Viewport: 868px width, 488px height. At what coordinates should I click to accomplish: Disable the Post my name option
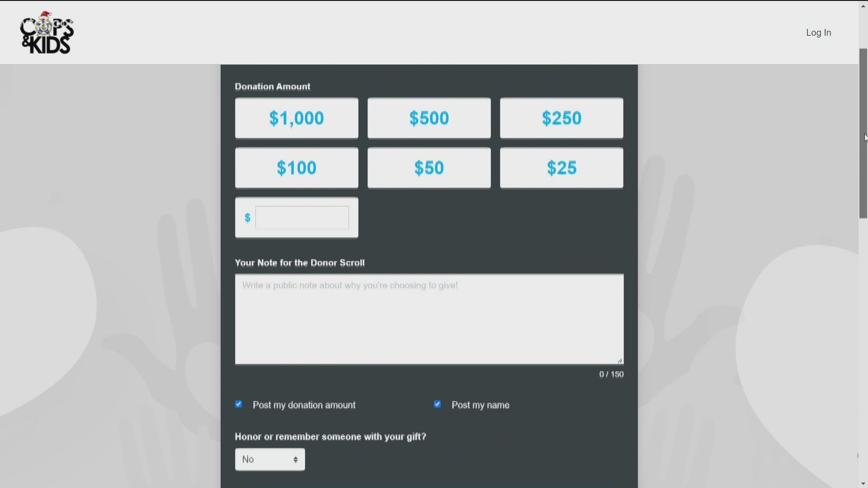tap(437, 404)
